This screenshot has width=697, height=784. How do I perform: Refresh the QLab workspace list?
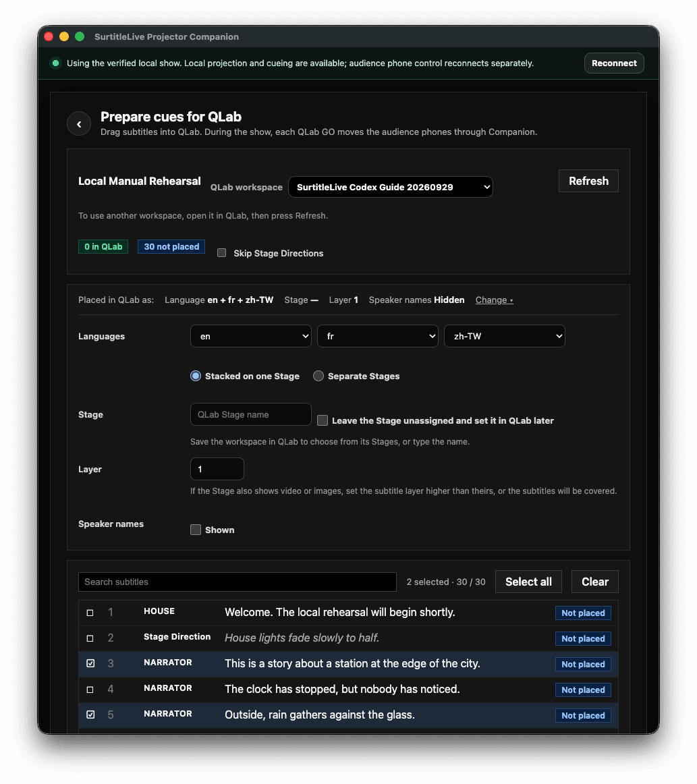point(588,181)
